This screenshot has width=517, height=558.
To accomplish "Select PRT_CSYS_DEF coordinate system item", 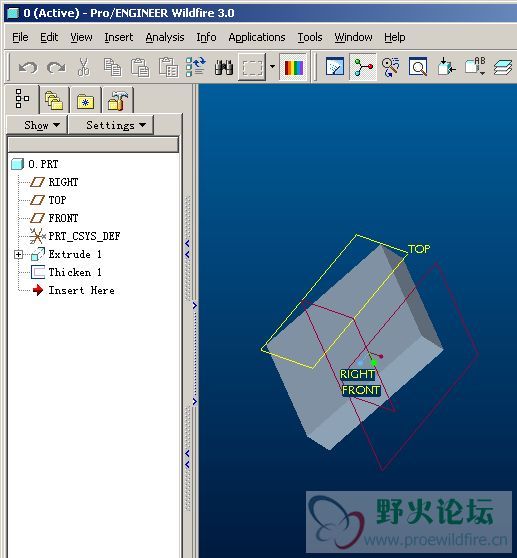I will click(x=84, y=236).
